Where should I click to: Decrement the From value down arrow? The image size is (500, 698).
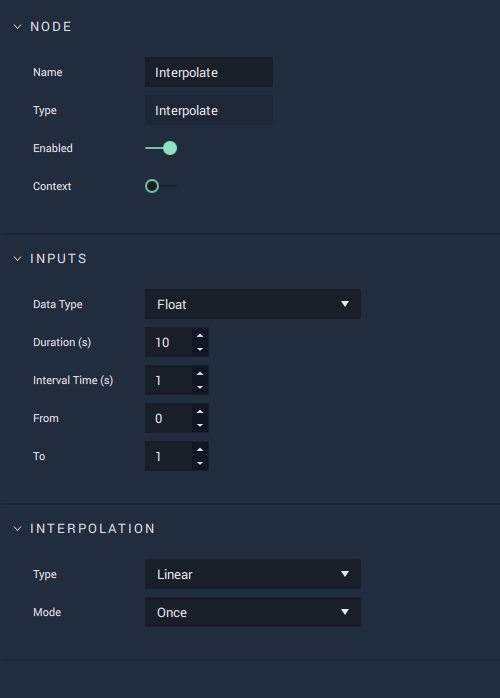[x=200, y=425]
